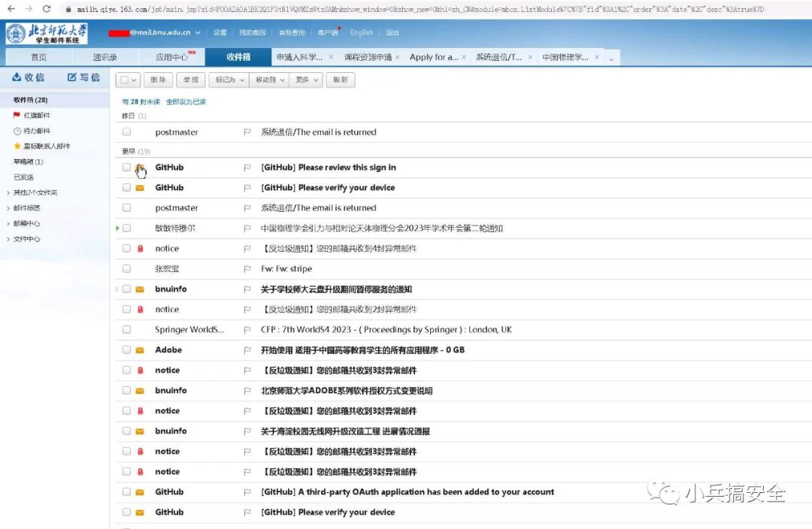Check the bnuinfo ADOBE系列软件 email checkbox

126,390
